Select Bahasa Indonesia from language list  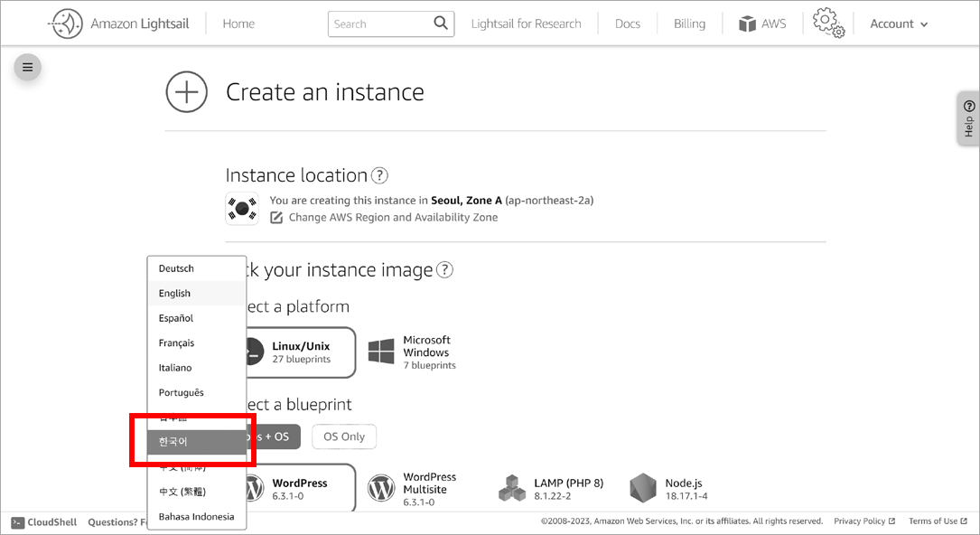197,517
